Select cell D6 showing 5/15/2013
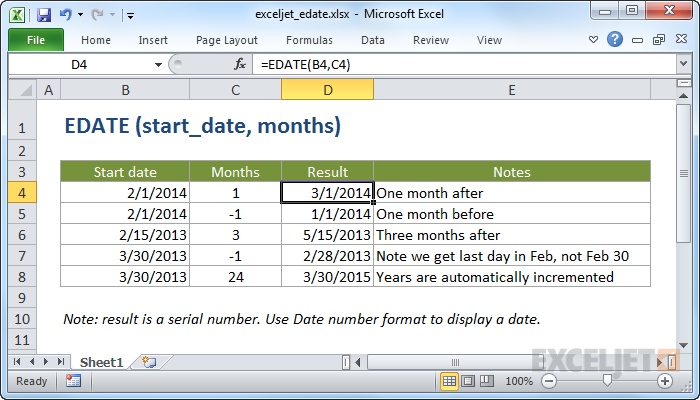 (327, 235)
